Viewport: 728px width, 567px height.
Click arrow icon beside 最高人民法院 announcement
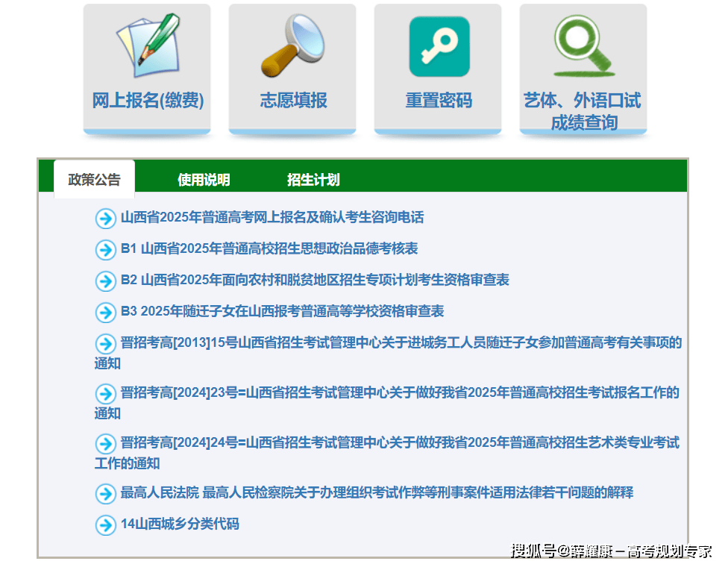[106, 494]
